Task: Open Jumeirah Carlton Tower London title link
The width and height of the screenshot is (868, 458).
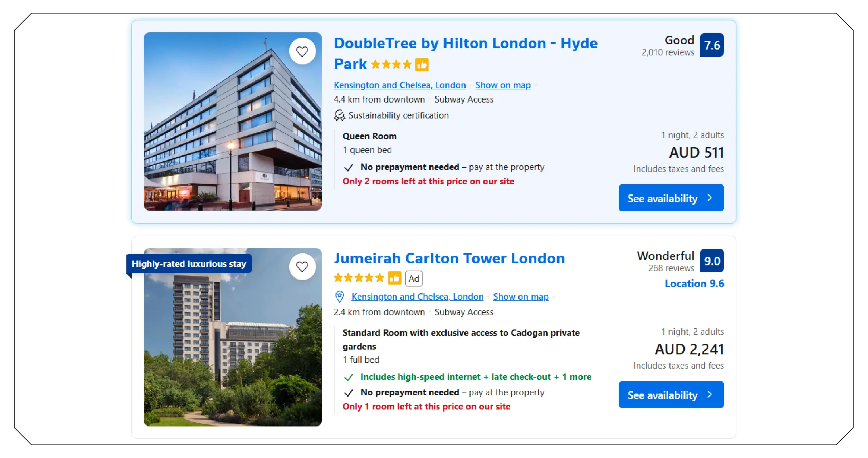Action: point(449,259)
